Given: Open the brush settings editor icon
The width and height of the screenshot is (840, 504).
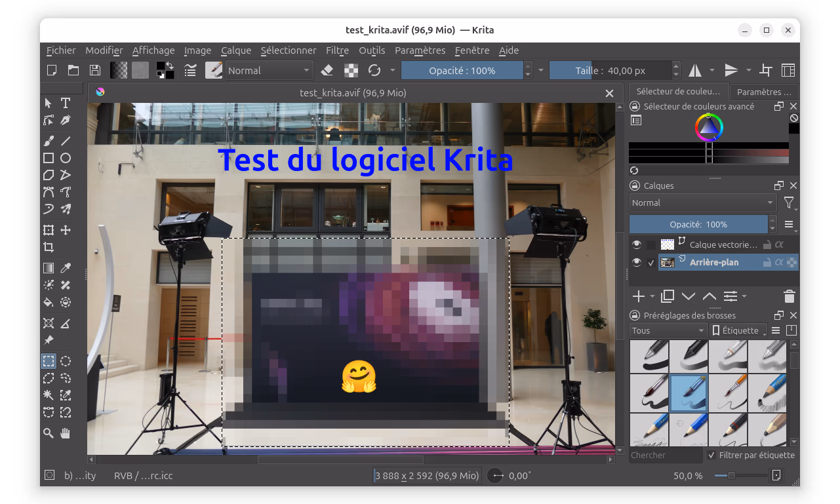Looking at the screenshot, I should coord(190,71).
